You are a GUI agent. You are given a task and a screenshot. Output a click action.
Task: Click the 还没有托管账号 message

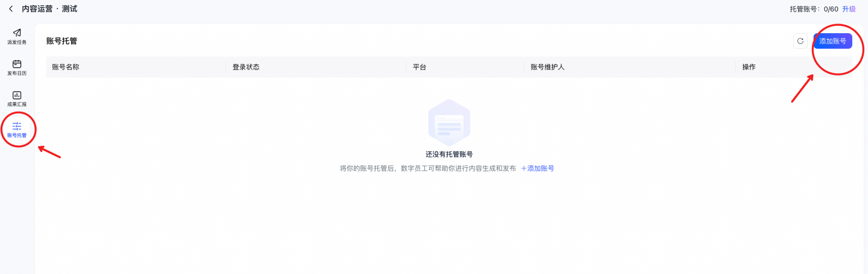tap(448, 155)
